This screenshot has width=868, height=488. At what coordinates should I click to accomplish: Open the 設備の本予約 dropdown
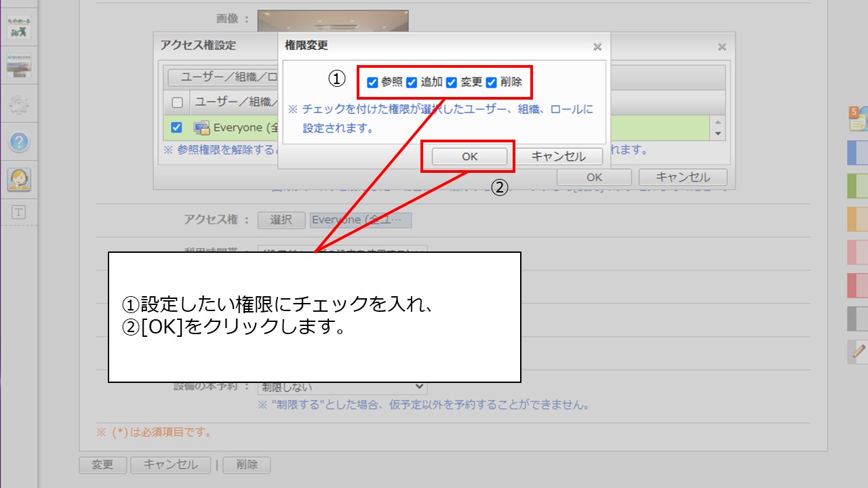click(342, 387)
